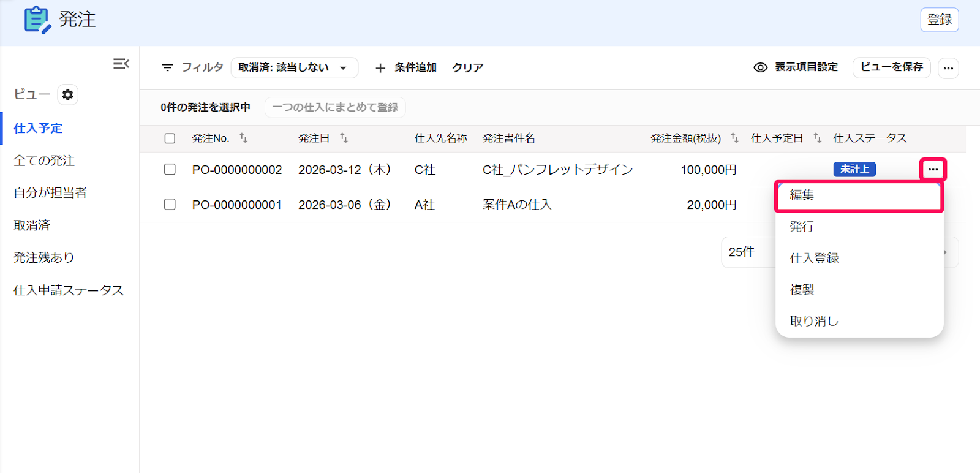Select 編集 from the context menu
The width and height of the screenshot is (980, 473).
(859, 195)
